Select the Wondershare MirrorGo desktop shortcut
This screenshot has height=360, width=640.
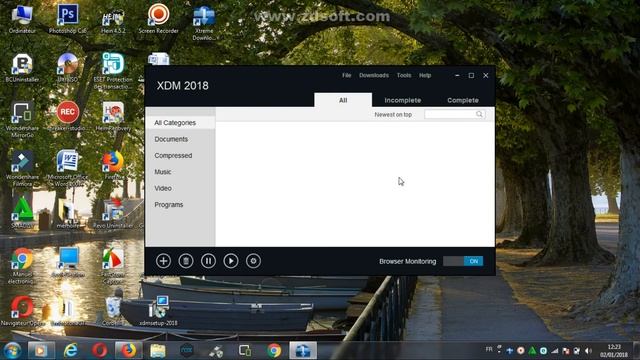point(22,119)
